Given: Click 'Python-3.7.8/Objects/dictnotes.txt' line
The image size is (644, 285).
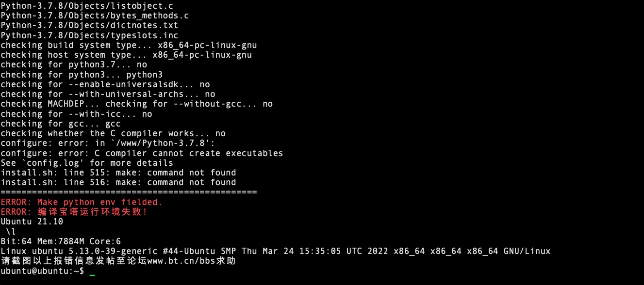Looking at the screenshot, I should point(89,25).
